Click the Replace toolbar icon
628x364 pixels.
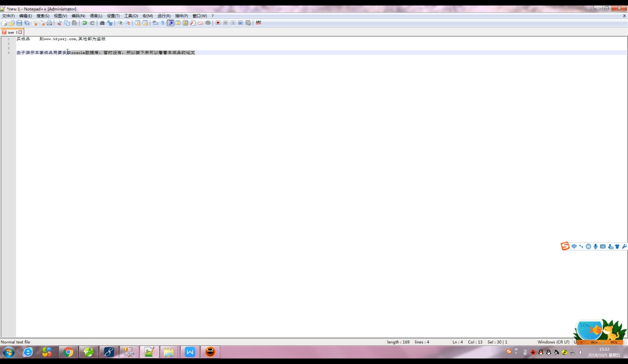pos(110,23)
